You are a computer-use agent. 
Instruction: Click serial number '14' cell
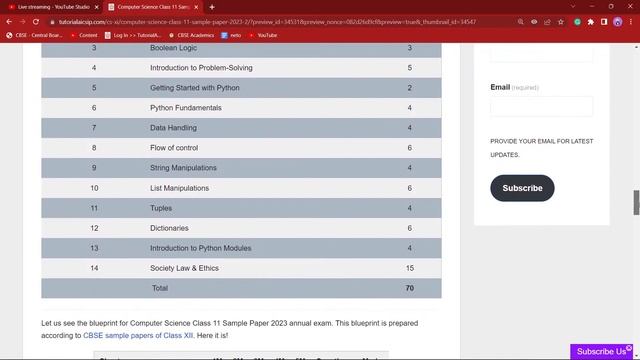(x=94, y=268)
